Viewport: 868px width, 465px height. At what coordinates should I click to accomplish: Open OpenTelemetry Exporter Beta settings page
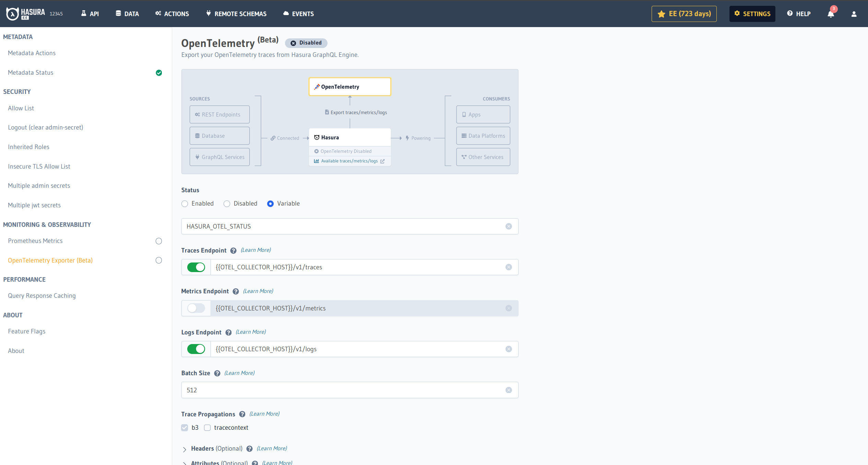tap(50, 260)
